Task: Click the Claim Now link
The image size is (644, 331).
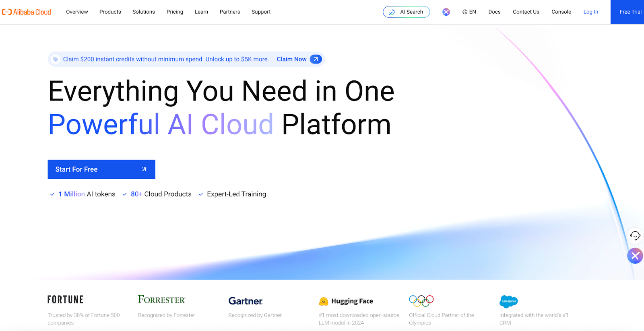Action: click(291, 59)
